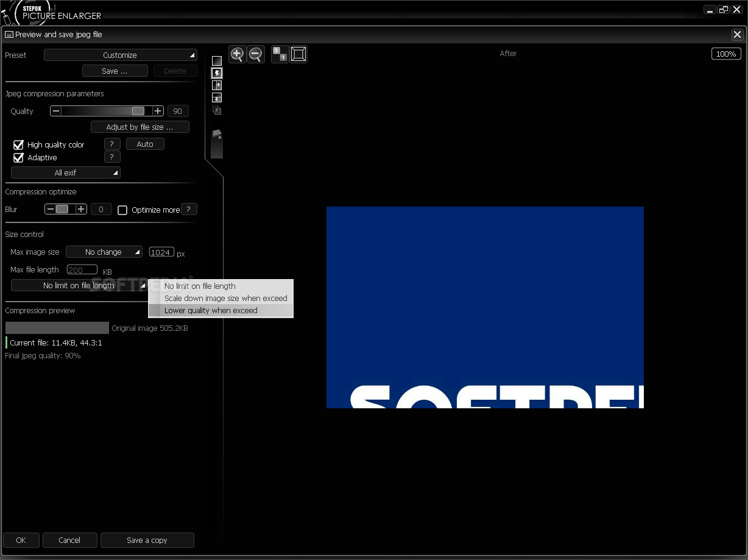Viewport: 748px width, 560px height.
Task: Click the 'After' preview label
Action: coord(508,54)
